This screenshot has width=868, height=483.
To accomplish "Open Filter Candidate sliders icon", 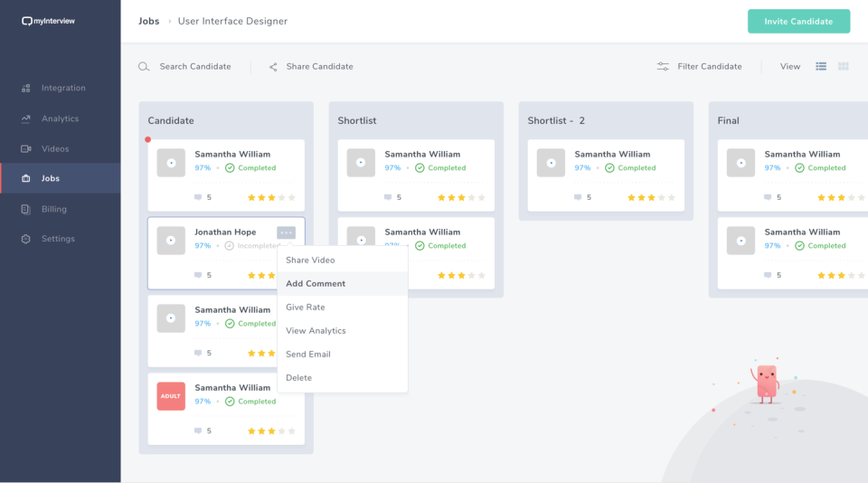I will 663,67.
